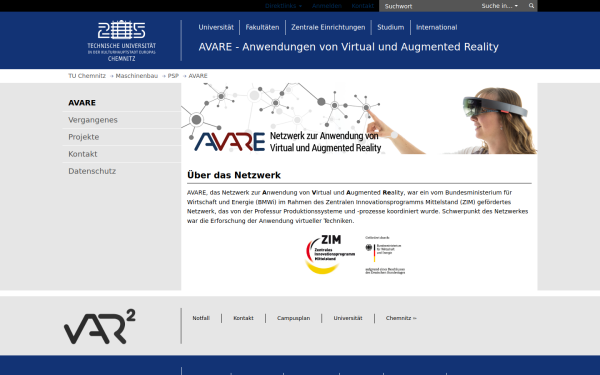Go to TU Chemnitz breadcrumb
Screen dimensions: 600x375
(x=87, y=76)
